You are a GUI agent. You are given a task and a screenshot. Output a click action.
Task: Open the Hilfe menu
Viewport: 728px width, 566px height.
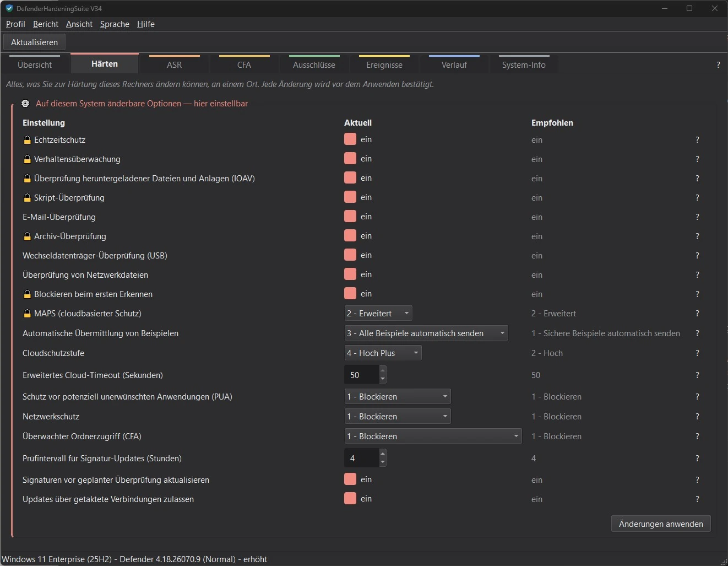(146, 24)
